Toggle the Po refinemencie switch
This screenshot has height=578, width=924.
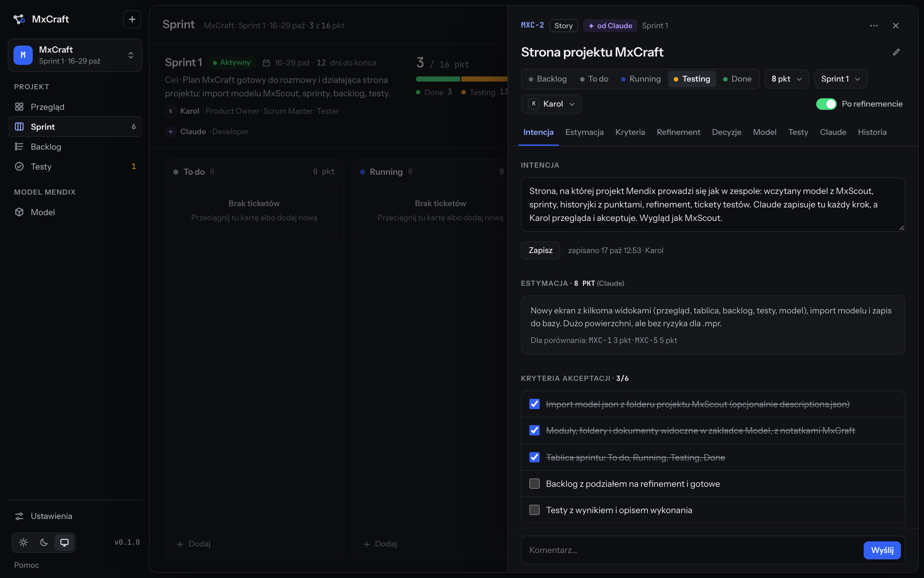(826, 104)
